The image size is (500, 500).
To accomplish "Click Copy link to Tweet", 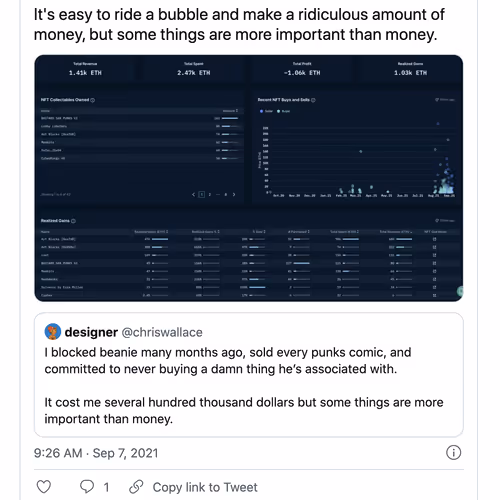I will pos(205,487).
